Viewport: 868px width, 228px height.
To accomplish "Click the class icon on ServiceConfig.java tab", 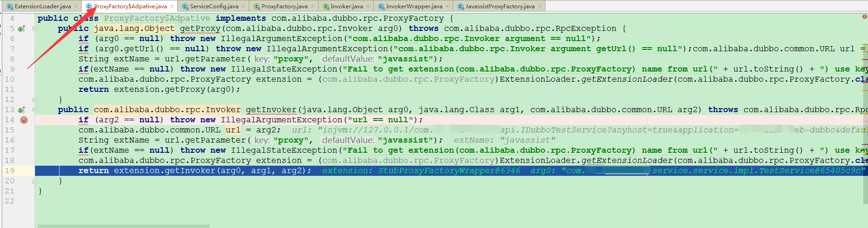I will tap(185, 6).
